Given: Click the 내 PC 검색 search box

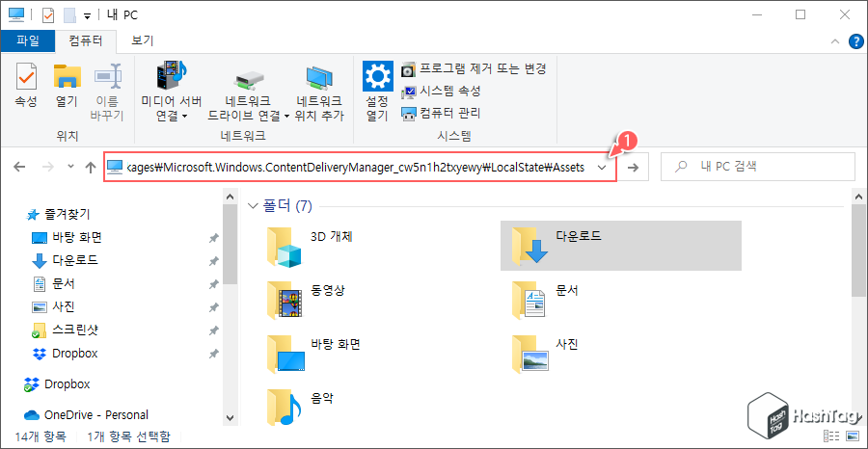Looking at the screenshot, I should coord(758,167).
